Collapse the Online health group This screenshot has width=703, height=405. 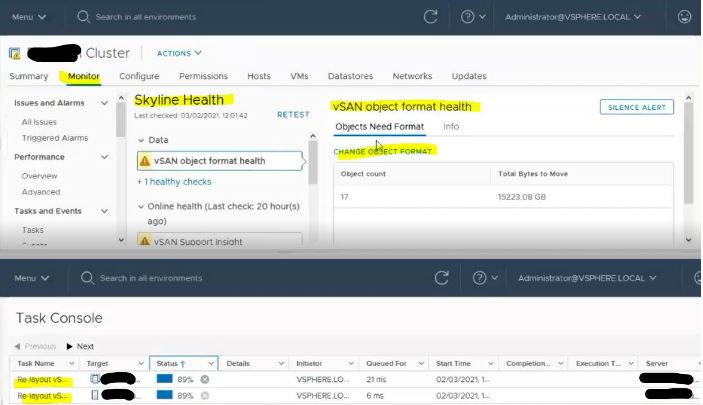pyautogui.click(x=141, y=207)
